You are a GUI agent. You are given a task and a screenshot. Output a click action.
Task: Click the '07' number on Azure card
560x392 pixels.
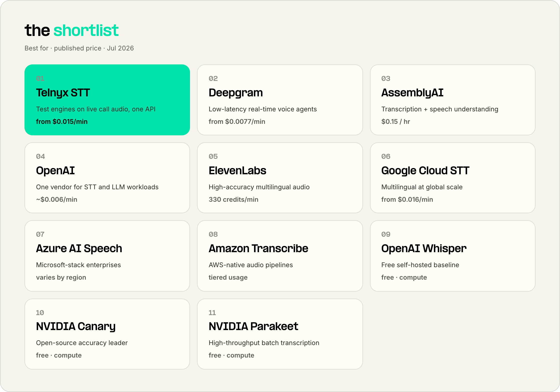click(x=40, y=234)
